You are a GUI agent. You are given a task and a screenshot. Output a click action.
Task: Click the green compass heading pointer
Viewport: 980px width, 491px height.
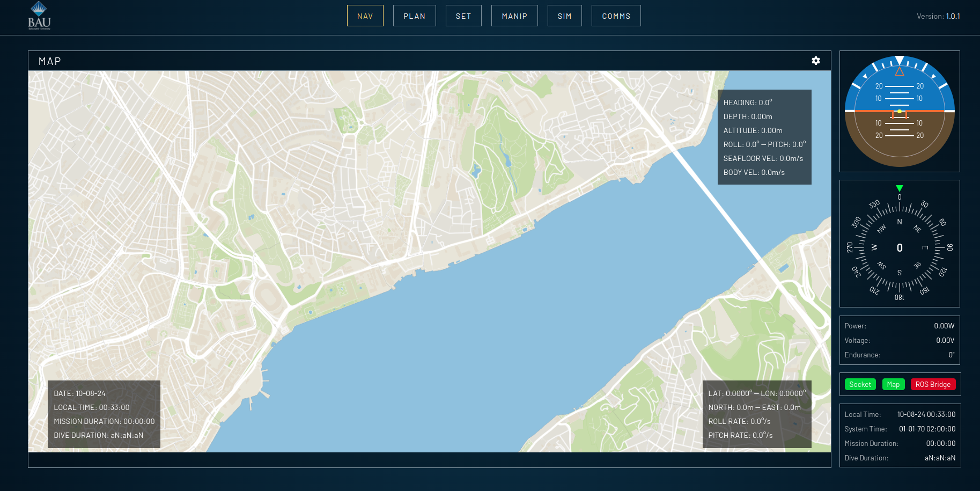(x=900, y=188)
